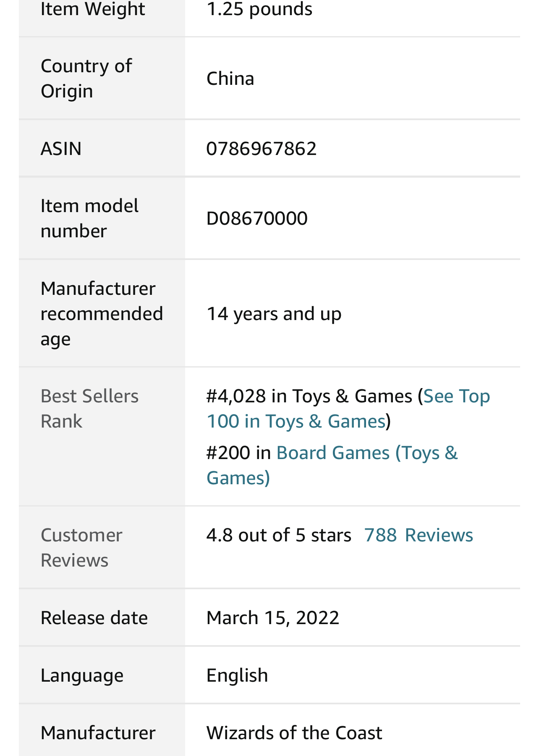Click the Wizards of the Coast manufacturer value
Viewport: 539px width, 756px height.
coord(294,733)
